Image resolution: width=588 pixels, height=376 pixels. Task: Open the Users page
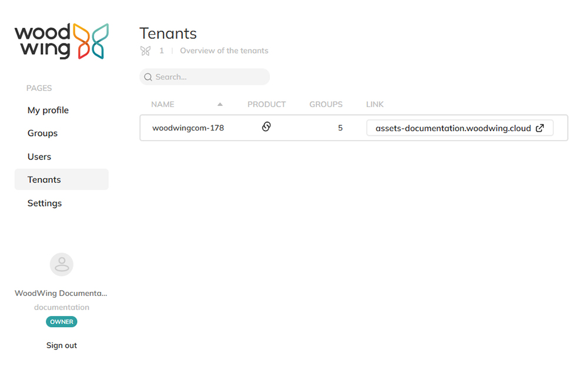[x=39, y=157]
